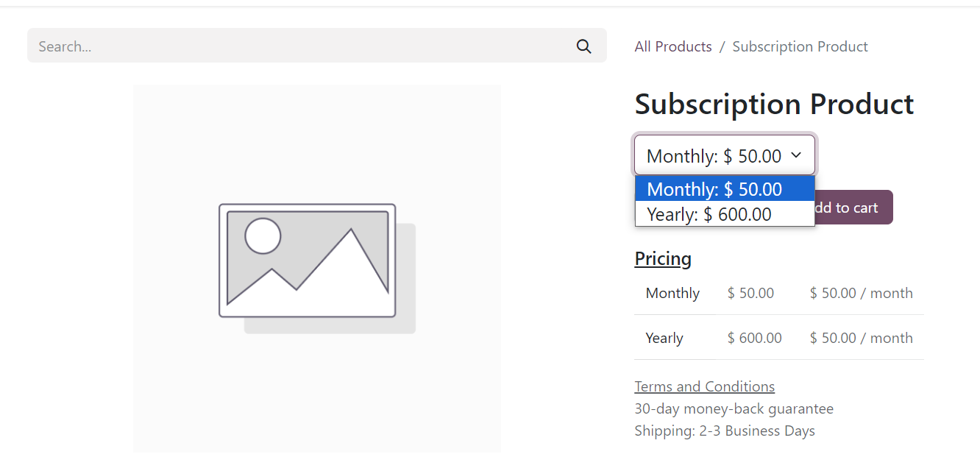Choose the Yearly: $ 600.00 option
Screen dimensions: 980x471
(709, 214)
